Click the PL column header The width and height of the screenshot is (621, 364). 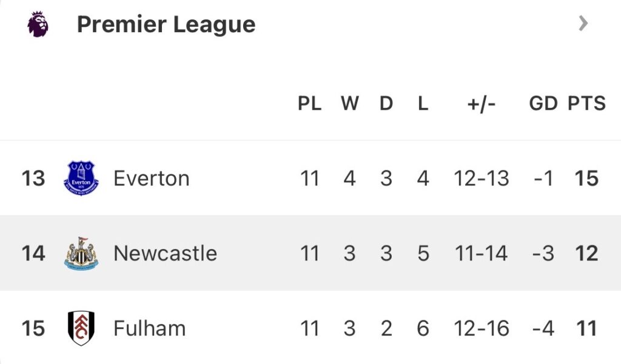coord(309,104)
